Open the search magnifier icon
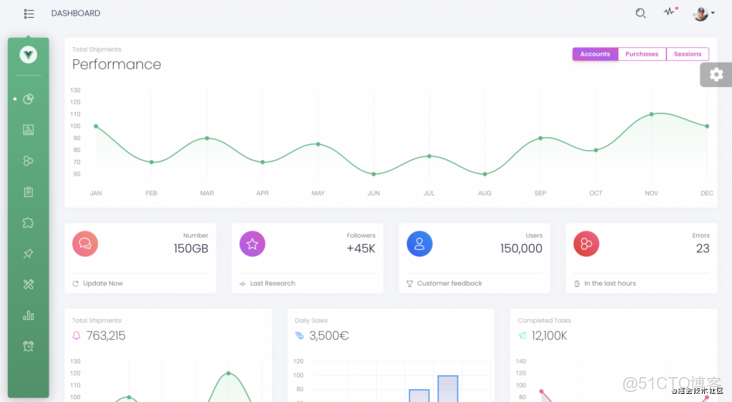The width and height of the screenshot is (732, 402). 640,13
